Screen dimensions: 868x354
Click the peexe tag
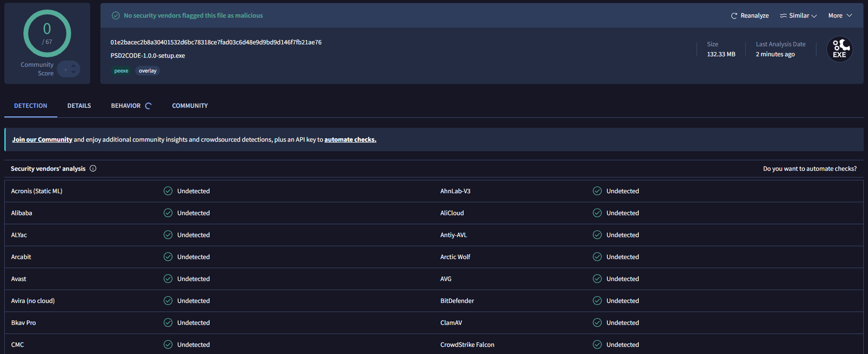pyautogui.click(x=121, y=71)
